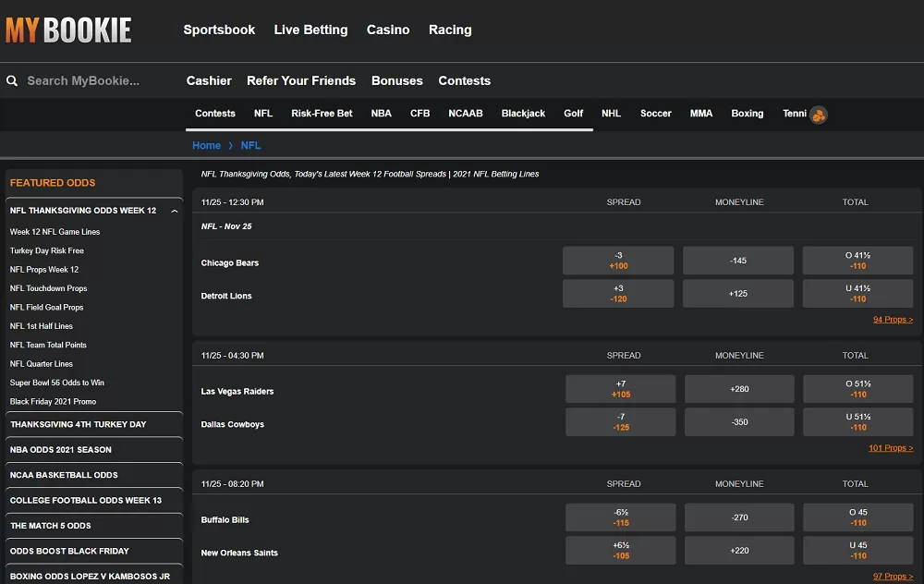Pick Detroit Lions moneyline +125
This screenshot has height=584, width=924.
click(x=738, y=294)
